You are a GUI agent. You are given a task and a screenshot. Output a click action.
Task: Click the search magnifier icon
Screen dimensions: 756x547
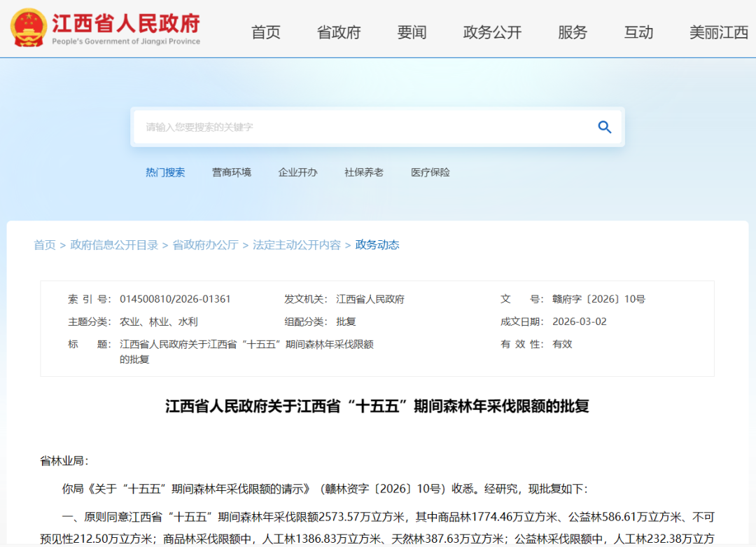point(603,127)
